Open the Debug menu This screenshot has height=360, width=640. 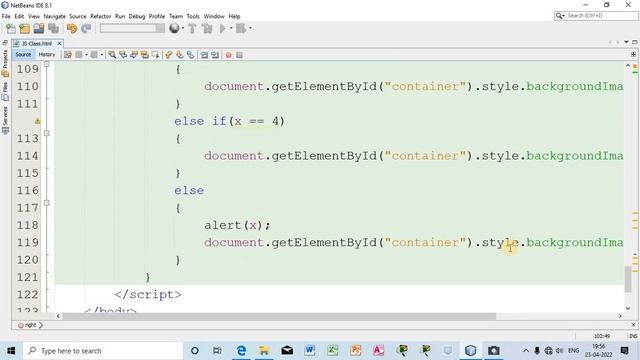[137, 16]
